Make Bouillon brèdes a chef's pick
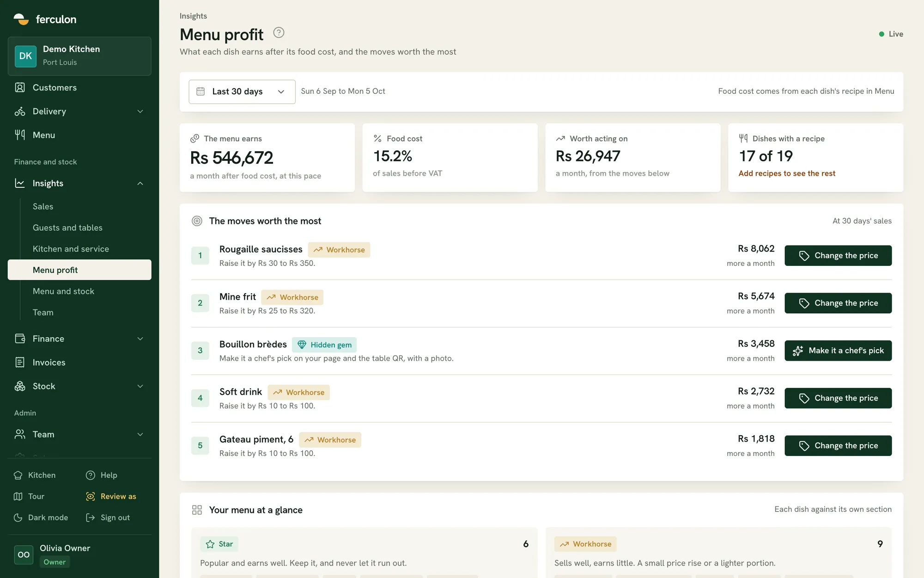The width and height of the screenshot is (924, 578). 838,350
